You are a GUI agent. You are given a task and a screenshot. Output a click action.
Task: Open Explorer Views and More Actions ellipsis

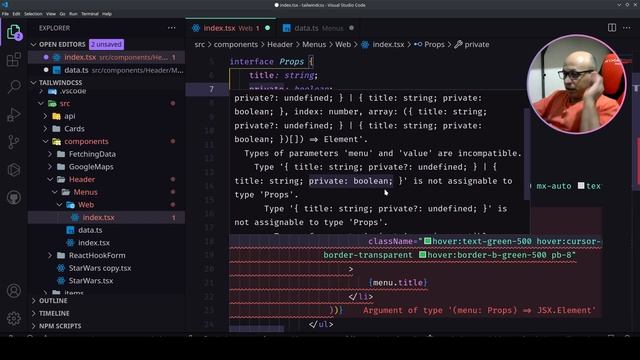coord(171,28)
